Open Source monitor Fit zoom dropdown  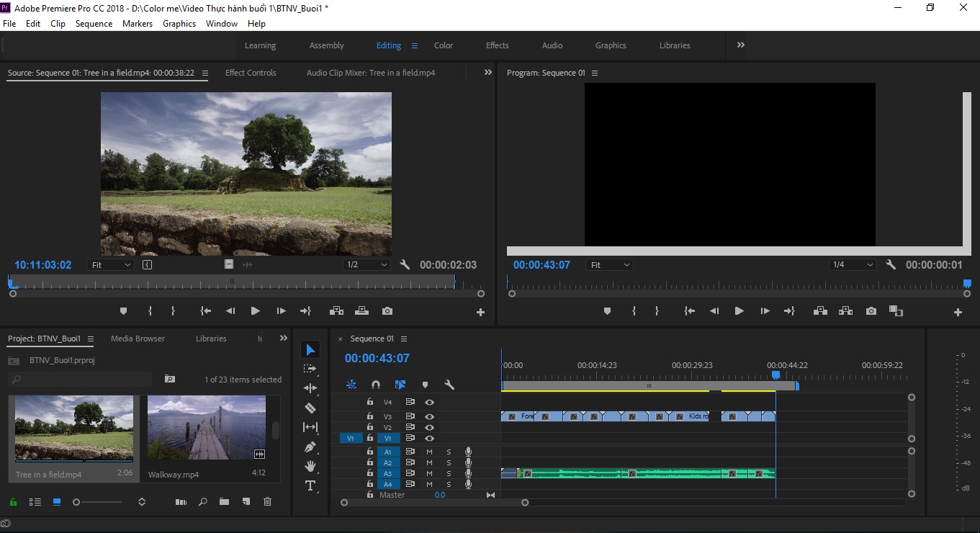pyautogui.click(x=111, y=265)
